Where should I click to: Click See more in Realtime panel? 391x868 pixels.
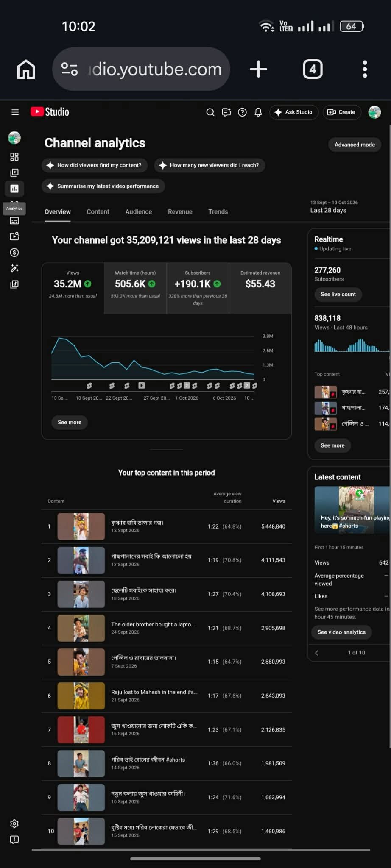coord(332,445)
